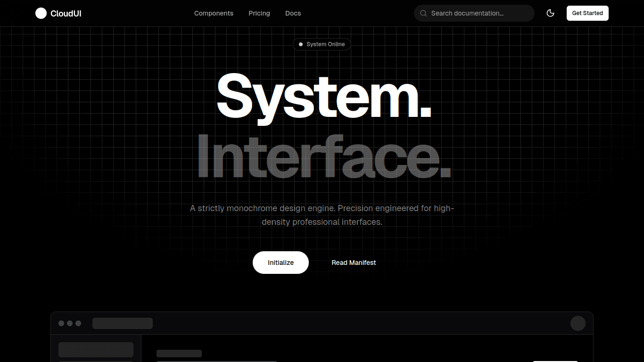
Task: Go to the Pricing page
Action: [x=259, y=13]
